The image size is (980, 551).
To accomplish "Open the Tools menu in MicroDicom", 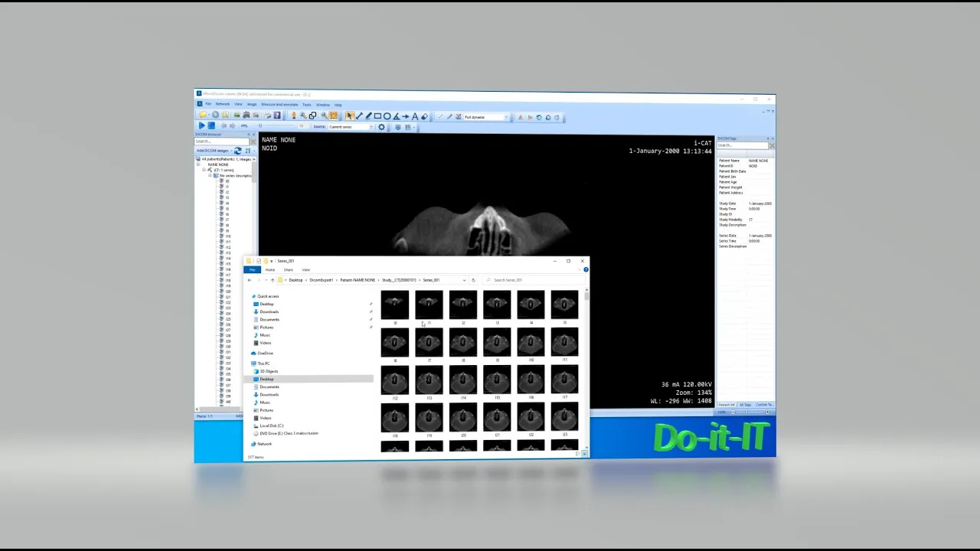I will 306,104.
